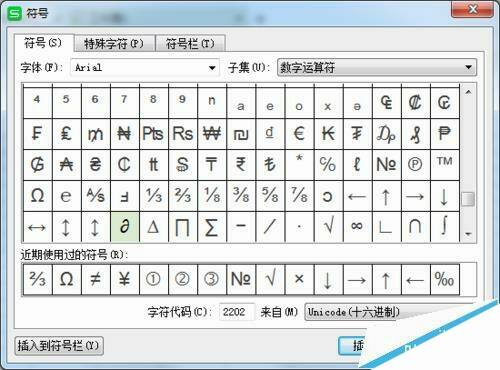Select the drachma ₯ symbol
Screen dimensions: 500x370
386,134
